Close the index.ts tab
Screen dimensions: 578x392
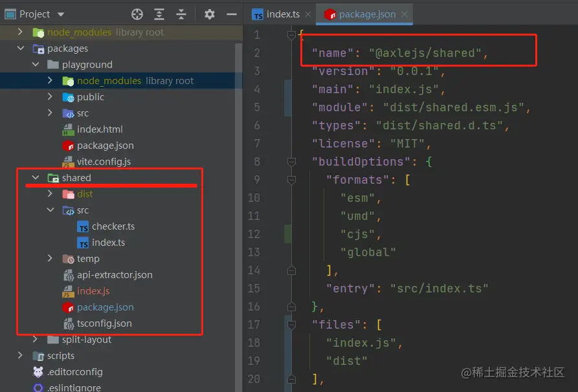coord(308,14)
